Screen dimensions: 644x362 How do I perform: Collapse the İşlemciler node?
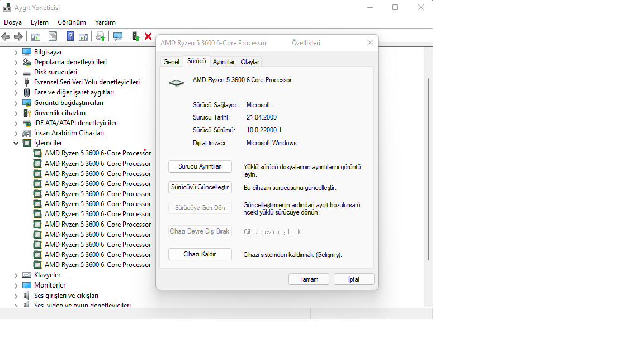coord(16,143)
